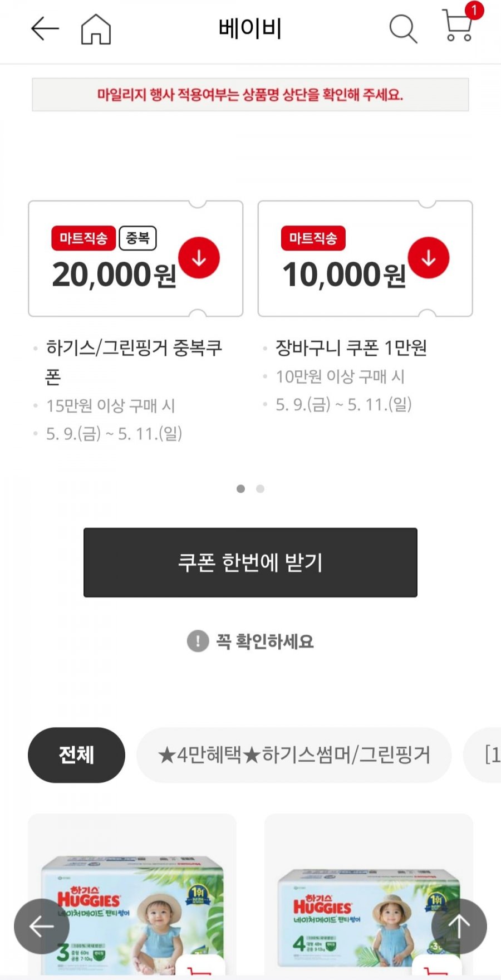Tap floating back arrow button
Viewport: 501px width, 980px height.
pyautogui.click(x=42, y=926)
